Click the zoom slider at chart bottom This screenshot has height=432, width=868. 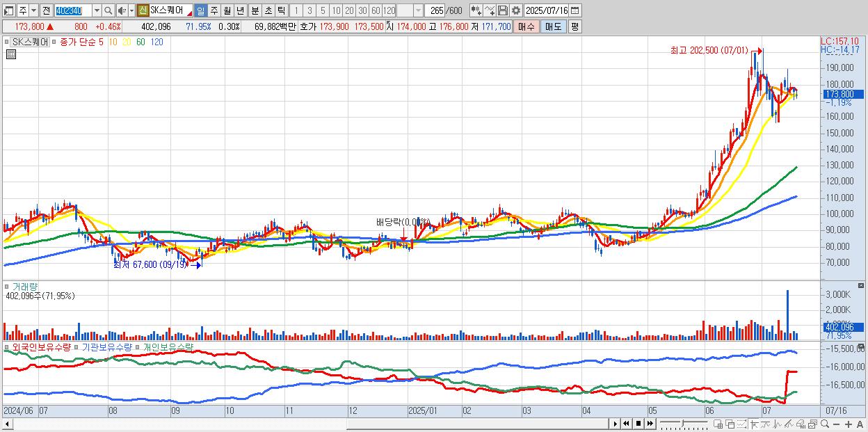pyautogui.click(x=683, y=424)
